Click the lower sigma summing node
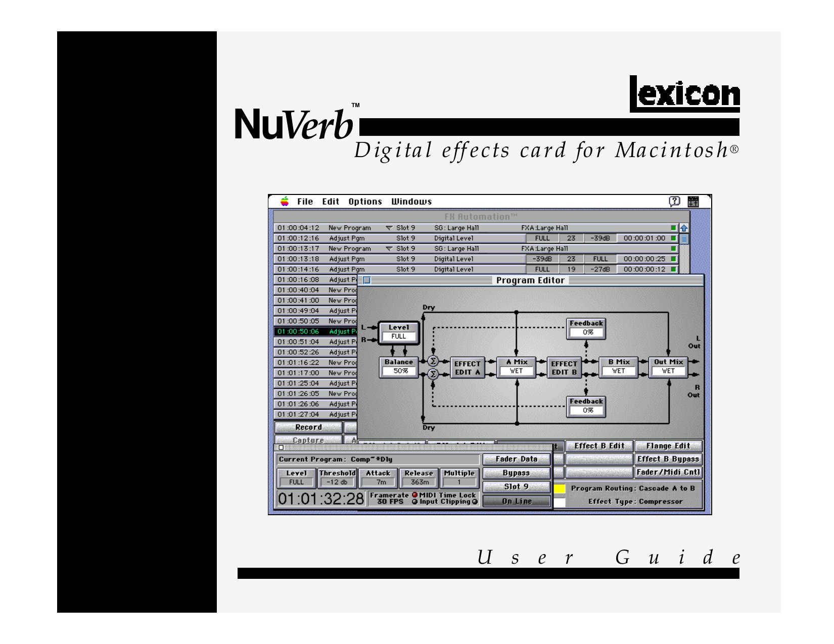Viewport: 834px width, 644px height. pyautogui.click(x=433, y=374)
